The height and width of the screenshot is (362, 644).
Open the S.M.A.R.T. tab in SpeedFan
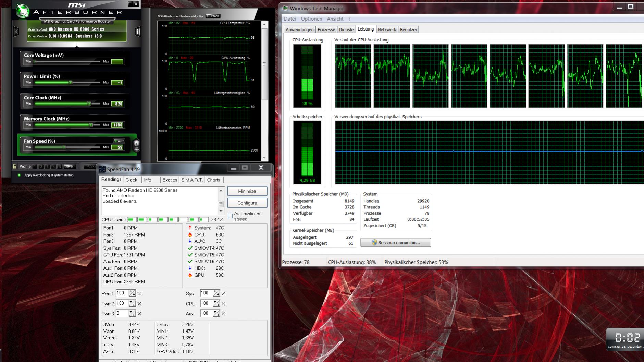tap(192, 180)
